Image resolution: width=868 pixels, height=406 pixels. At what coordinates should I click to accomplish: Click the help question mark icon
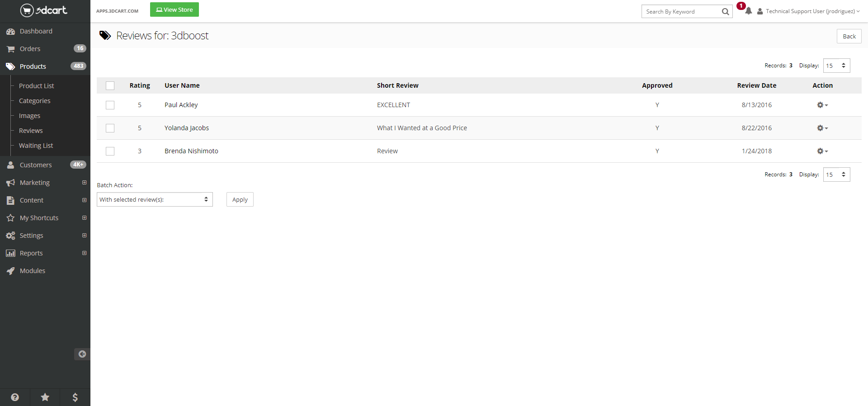pos(15,397)
